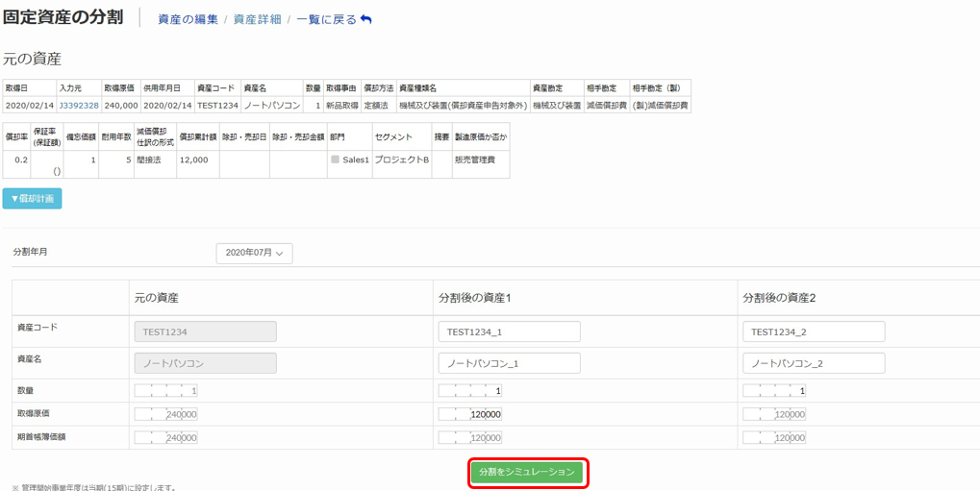
Task: Click 数量 field of 分割後の資産1
Action: click(470, 391)
